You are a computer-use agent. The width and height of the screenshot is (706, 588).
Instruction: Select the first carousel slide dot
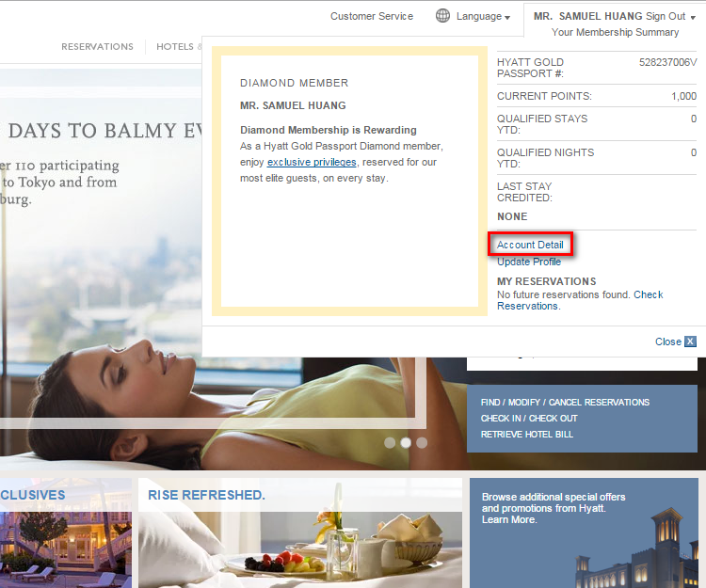point(391,442)
